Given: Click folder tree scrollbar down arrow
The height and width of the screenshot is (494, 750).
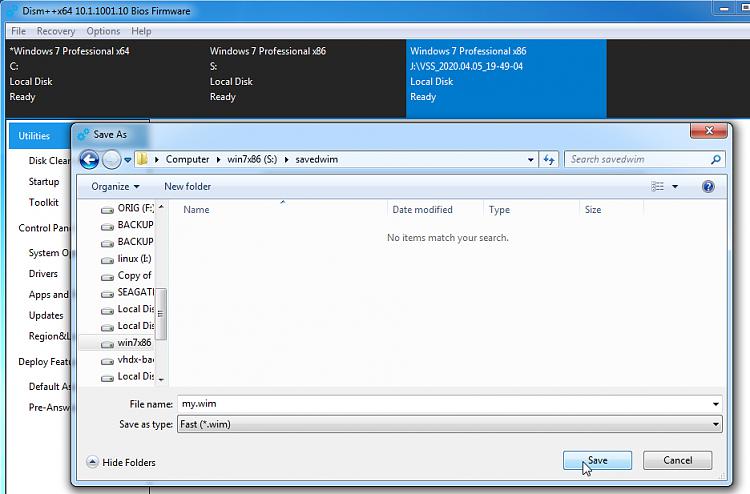Looking at the screenshot, I should click(161, 380).
